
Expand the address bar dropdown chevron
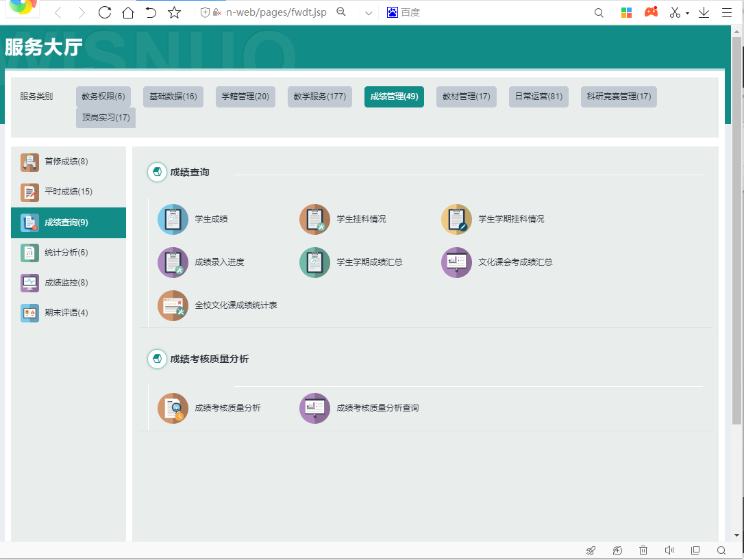click(x=369, y=13)
